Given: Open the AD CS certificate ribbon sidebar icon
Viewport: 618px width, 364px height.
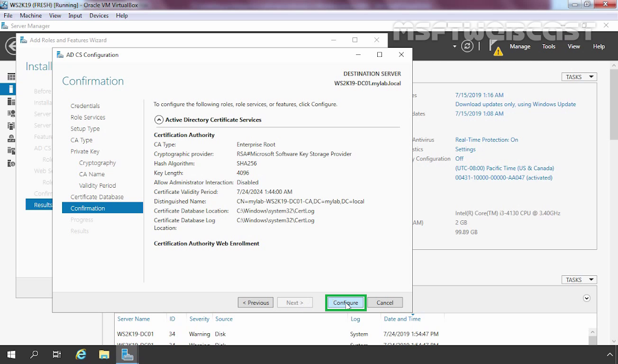Looking at the screenshot, I should (11, 113).
